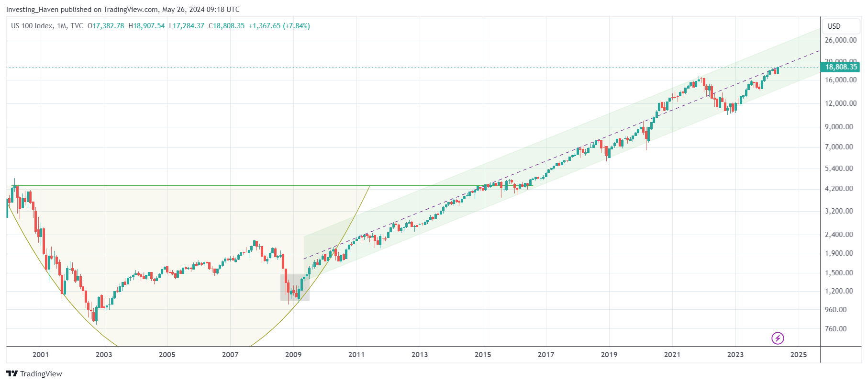This screenshot has width=868, height=384.
Task: Click the 2001 label on time axis
Action: [41, 355]
